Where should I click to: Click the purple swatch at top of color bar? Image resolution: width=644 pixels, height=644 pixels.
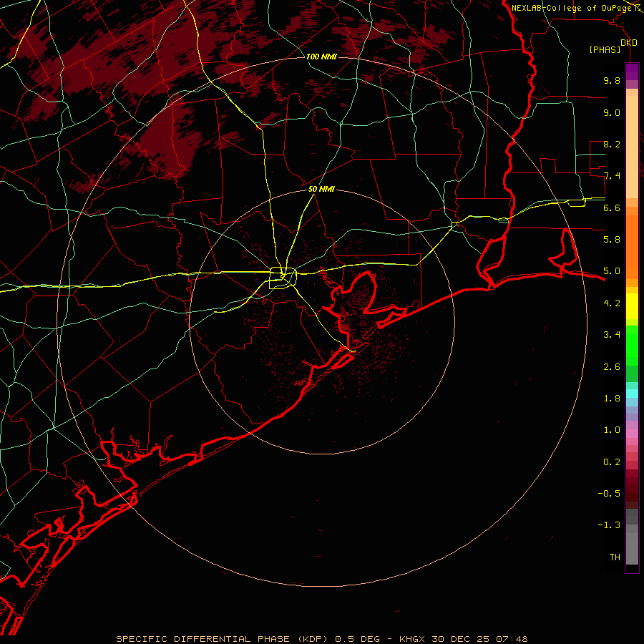click(632, 72)
